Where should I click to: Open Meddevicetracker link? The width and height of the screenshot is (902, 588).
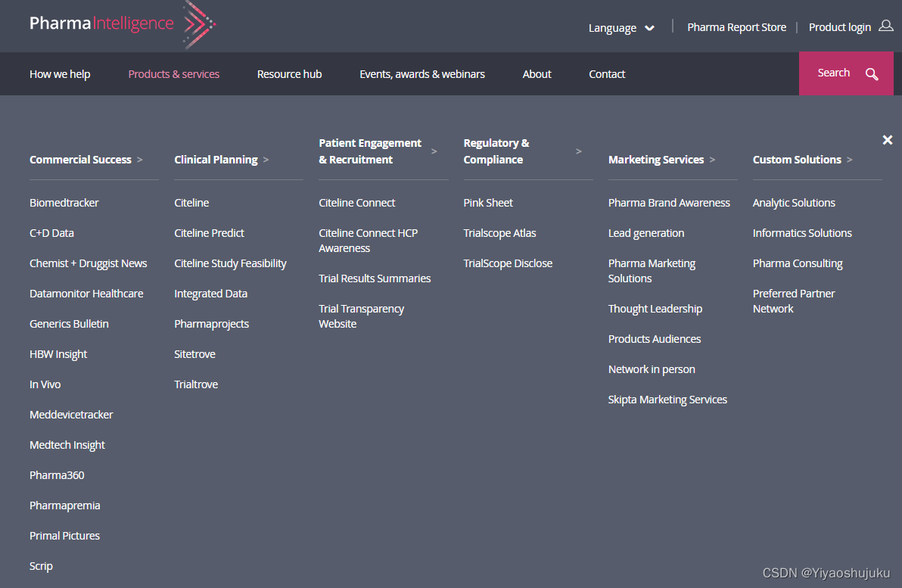(71, 415)
